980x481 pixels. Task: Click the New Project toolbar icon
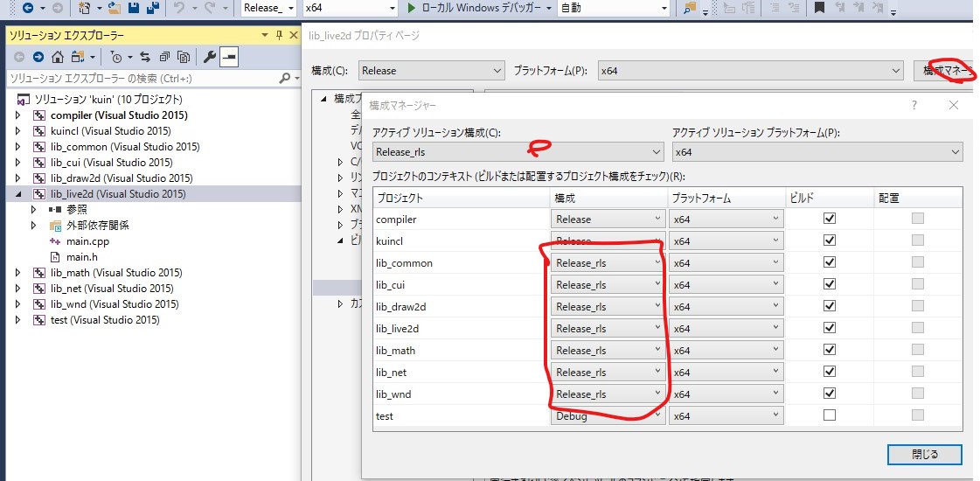[85, 8]
